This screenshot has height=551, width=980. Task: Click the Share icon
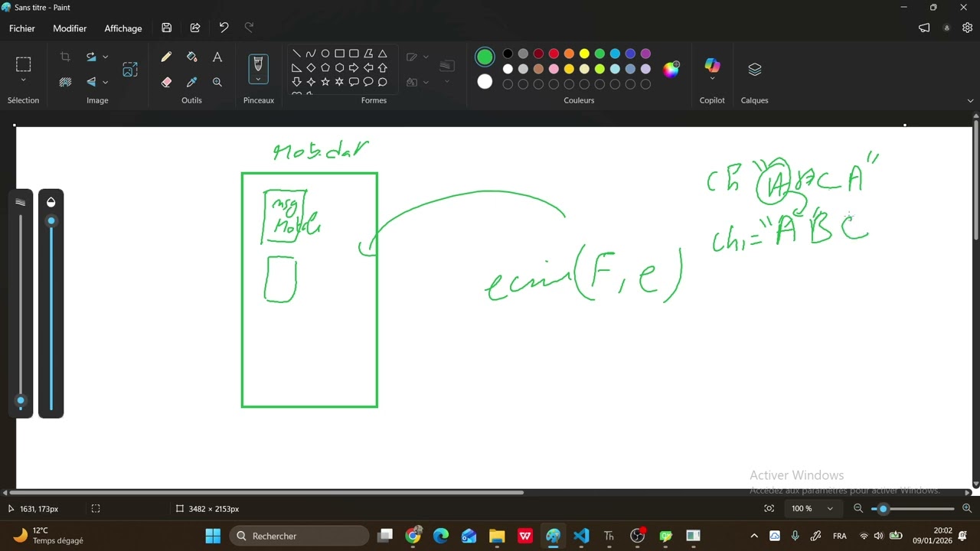195,28
